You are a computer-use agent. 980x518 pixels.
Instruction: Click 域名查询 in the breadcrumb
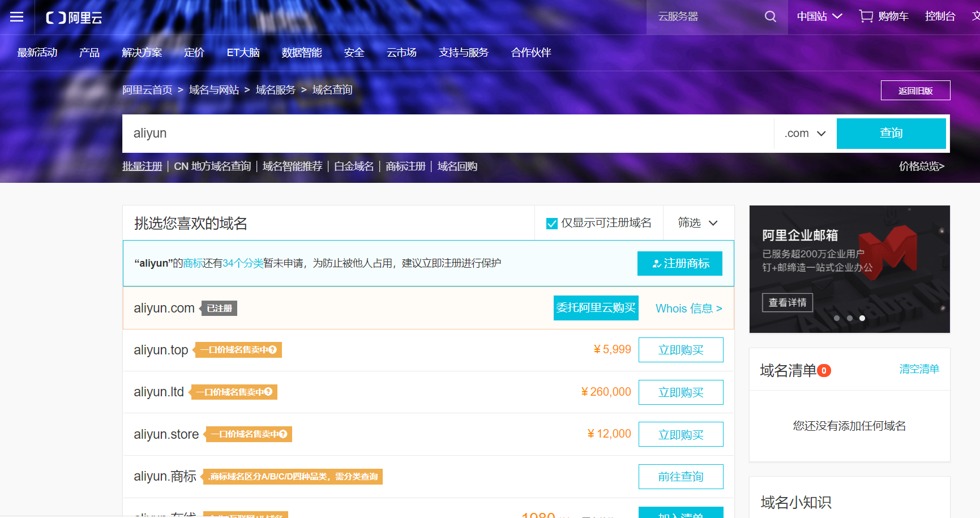coord(332,90)
